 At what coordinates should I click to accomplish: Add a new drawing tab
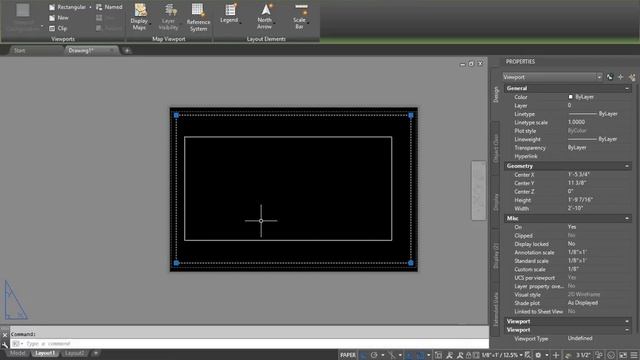(127, 51)
